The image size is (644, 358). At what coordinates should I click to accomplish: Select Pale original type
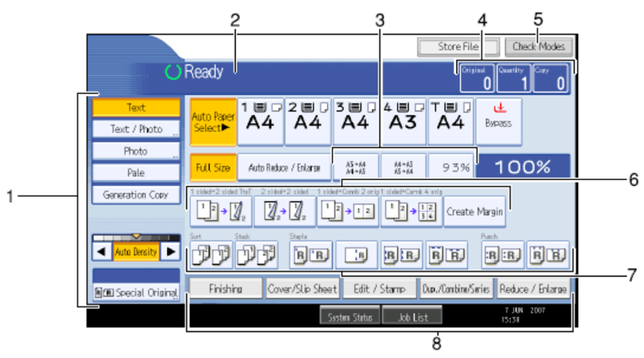coord(136,173)
